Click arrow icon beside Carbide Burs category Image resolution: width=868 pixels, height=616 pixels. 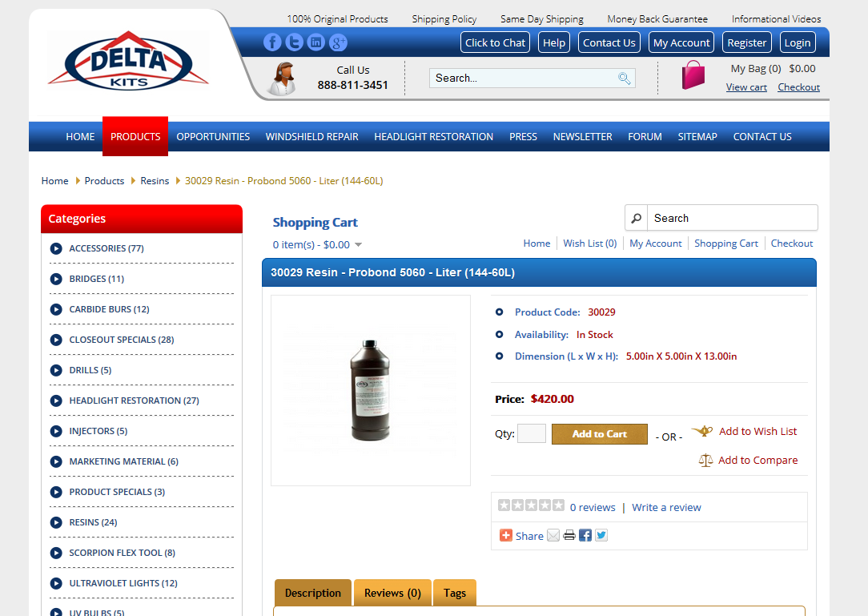56,309
